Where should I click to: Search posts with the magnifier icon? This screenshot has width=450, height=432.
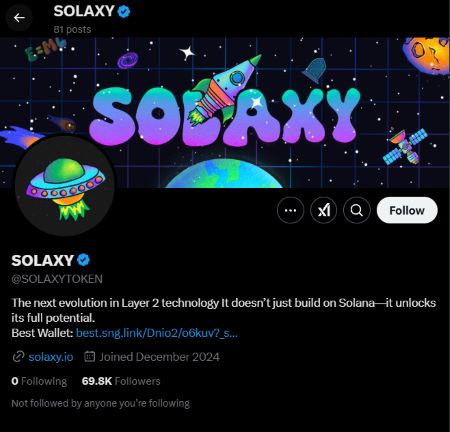(x=357, y=210)
